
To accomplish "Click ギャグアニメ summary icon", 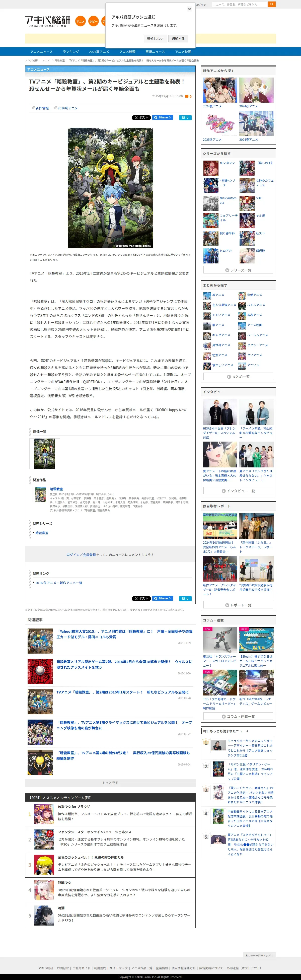I will (207, 336).
